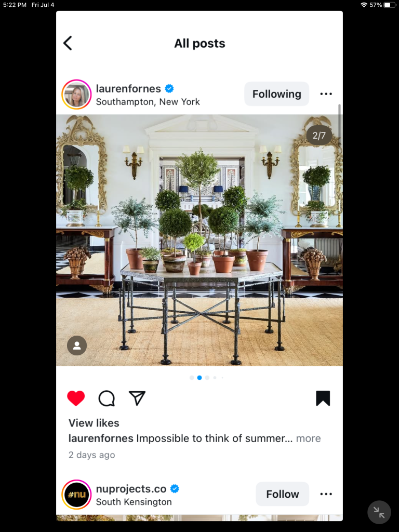Share the post with the paper plane icon

pos(137,398)
